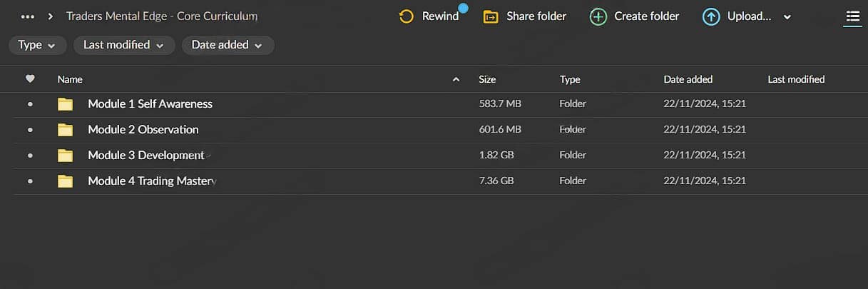Click the Share folder icon
Viewport: 868px width, 289px height.
(x=491, y=16)
